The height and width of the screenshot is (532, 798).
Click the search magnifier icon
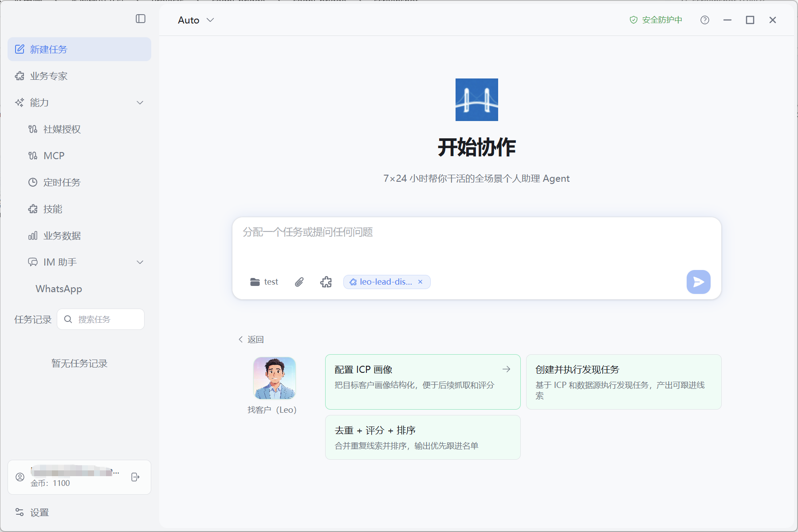point(68,319)
